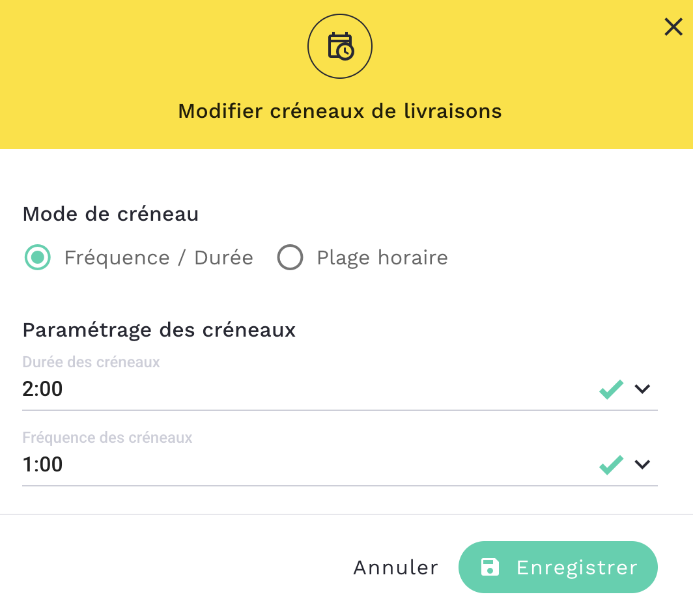Screen dimensions: 693x616
Task: Click the Fréquence / Durée option label
Action: [x=158, y=258]
